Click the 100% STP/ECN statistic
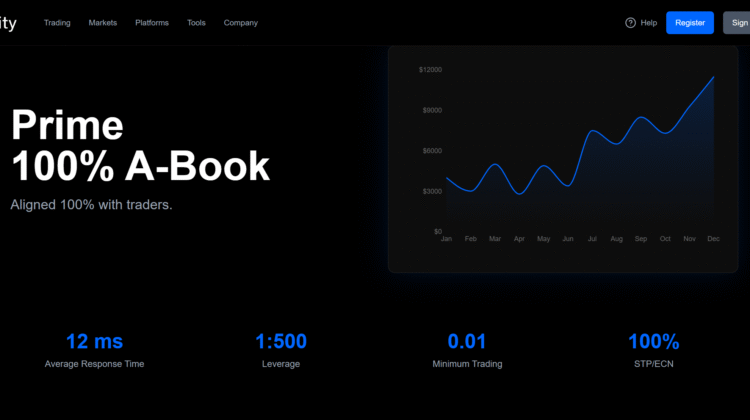The height and width of the screenshot is (420, 750). tap(653, 342)
